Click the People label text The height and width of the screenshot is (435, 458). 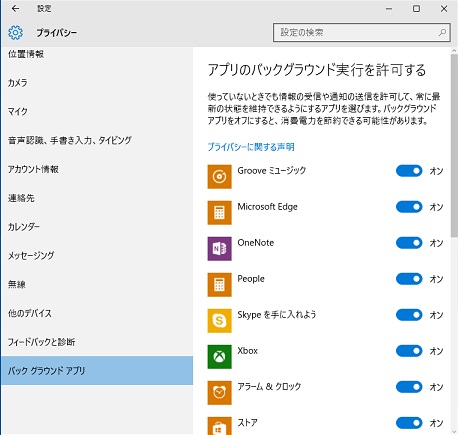pyautogui.click(x=251, y=279)
